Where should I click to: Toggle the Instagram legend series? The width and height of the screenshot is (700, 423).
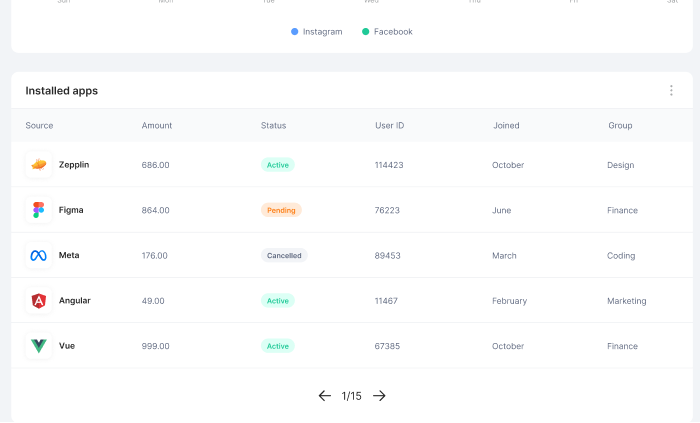tap(317, 32)
